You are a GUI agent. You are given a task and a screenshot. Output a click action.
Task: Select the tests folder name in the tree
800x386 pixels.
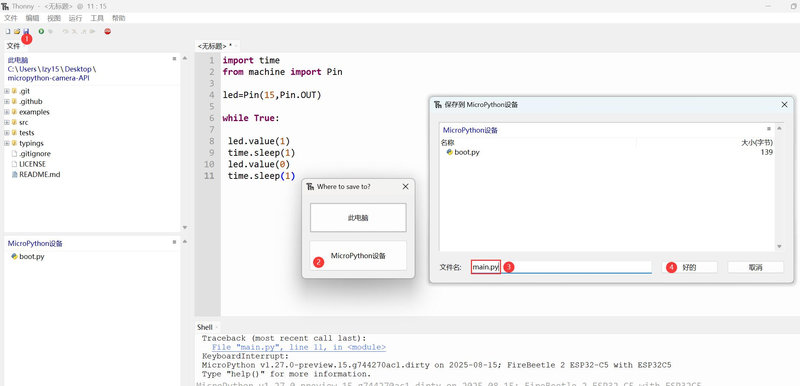(x=27, y=133)
